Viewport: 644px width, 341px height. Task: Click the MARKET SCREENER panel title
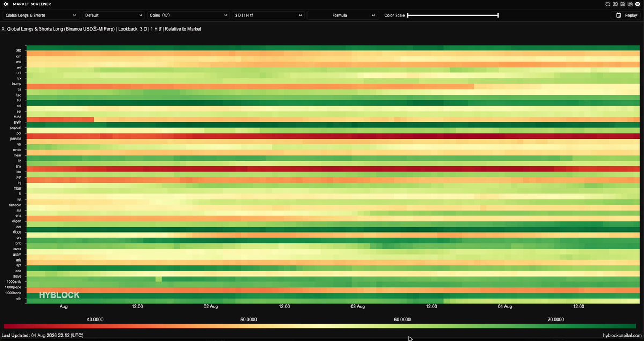coord(32,4)
